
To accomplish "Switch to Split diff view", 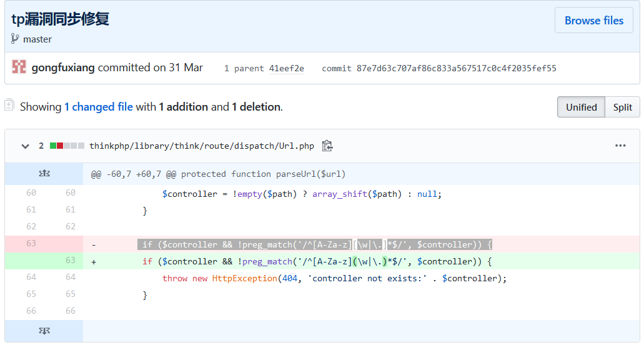I will click(x=622, y=107).
